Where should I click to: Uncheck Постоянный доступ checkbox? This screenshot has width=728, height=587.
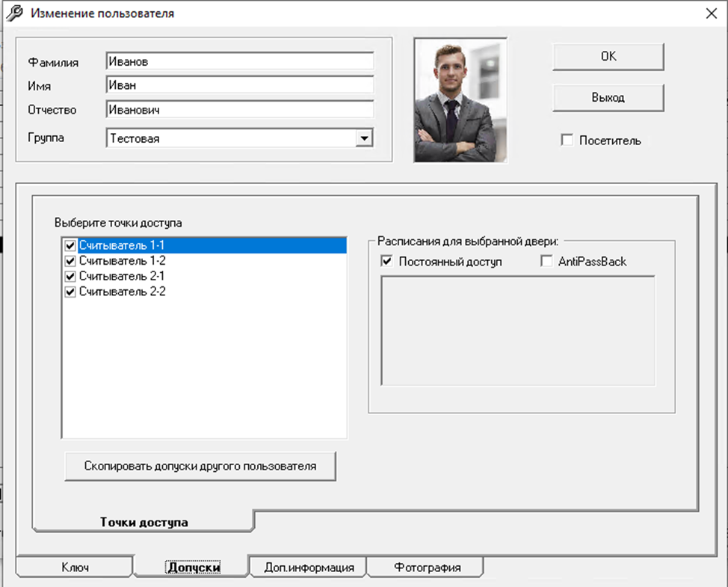pos(386,261)
